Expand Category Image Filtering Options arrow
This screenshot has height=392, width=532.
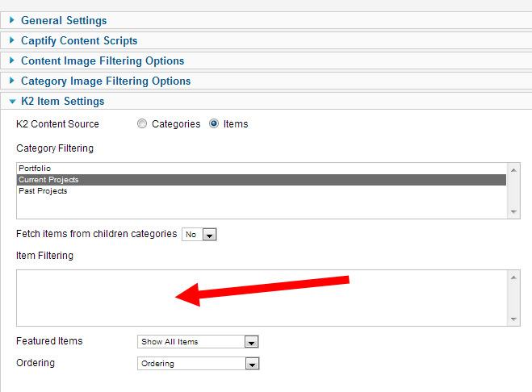pos(12,81)
